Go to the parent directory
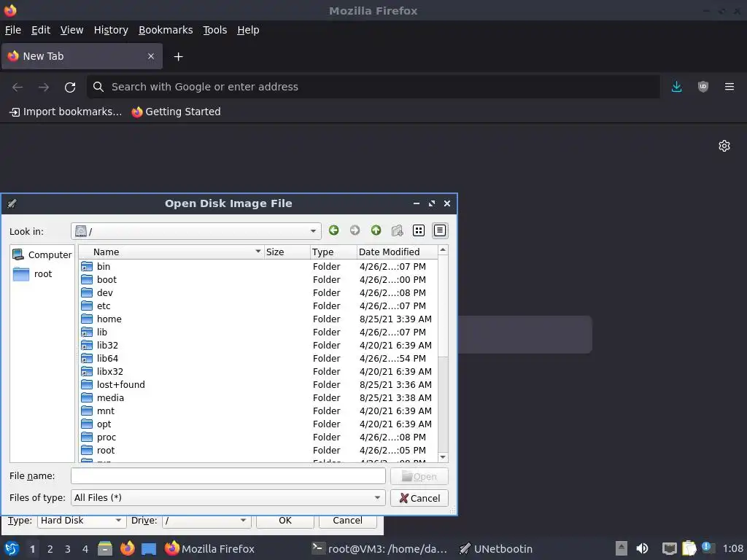747x560 pixels. 376,231
